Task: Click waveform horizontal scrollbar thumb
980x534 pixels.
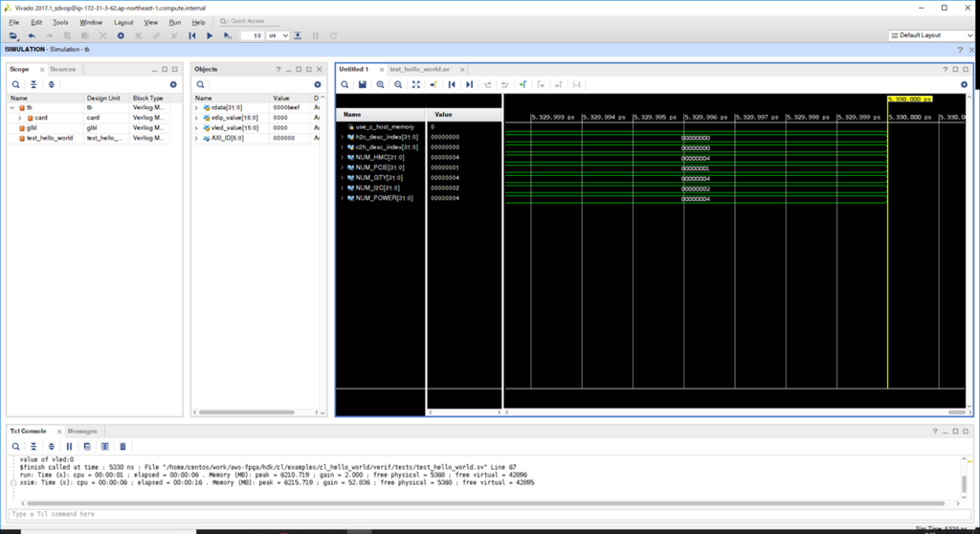Action: (957, 412)
